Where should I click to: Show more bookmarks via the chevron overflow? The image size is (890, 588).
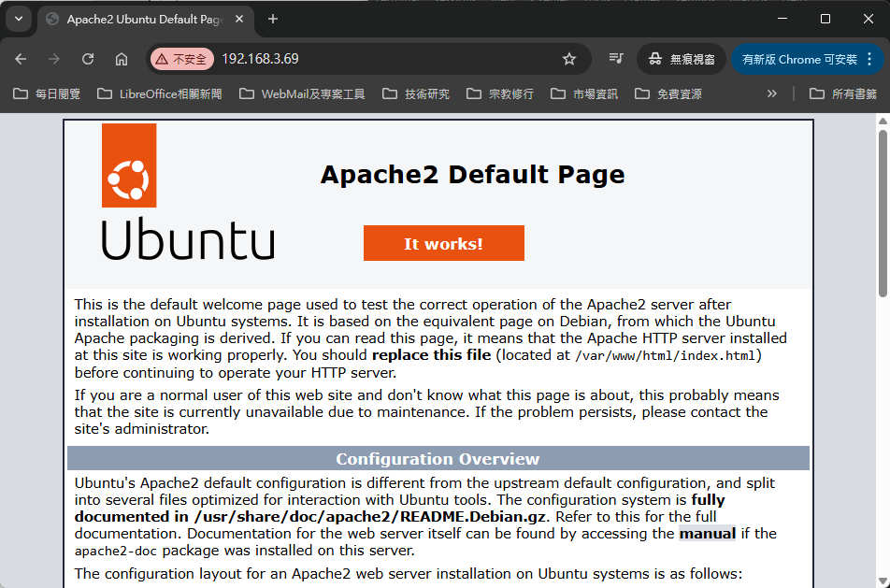[771, 93]
